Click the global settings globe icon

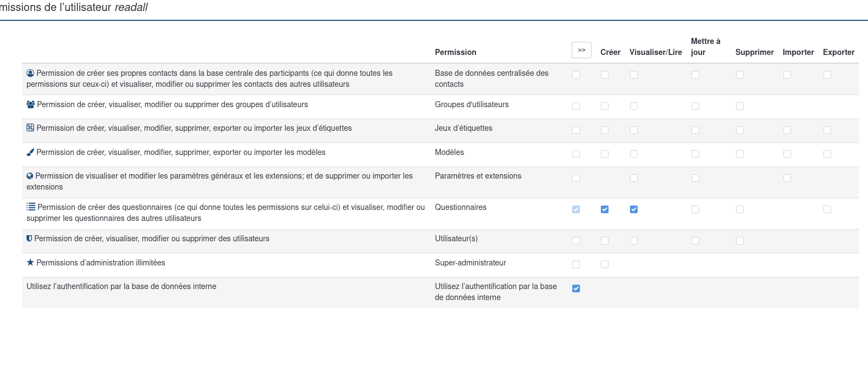(30, 176)
